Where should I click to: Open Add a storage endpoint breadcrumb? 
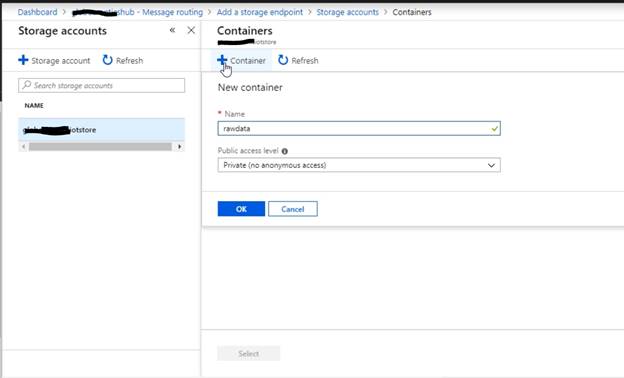260,12
